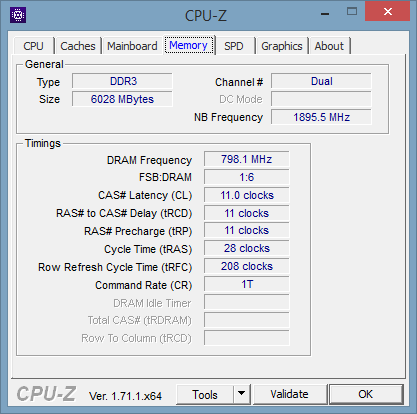
Task: Click the empty Row To Column (tRCD) field
Action: click(x=247, y=338)
